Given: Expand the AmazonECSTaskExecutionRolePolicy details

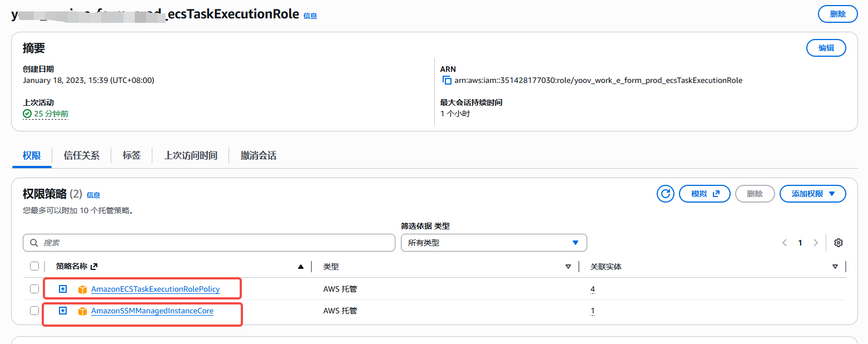Looking at the screenshot, I should (63, 289).
